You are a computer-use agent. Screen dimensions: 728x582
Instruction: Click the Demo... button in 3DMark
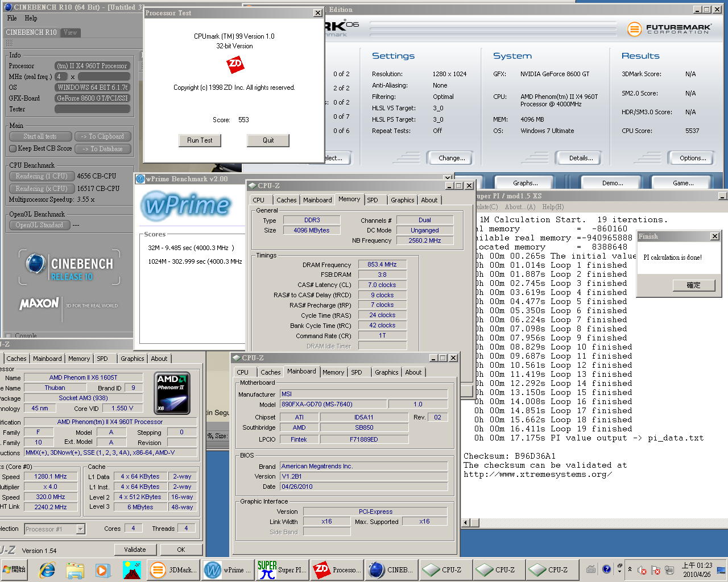point(613,183)
